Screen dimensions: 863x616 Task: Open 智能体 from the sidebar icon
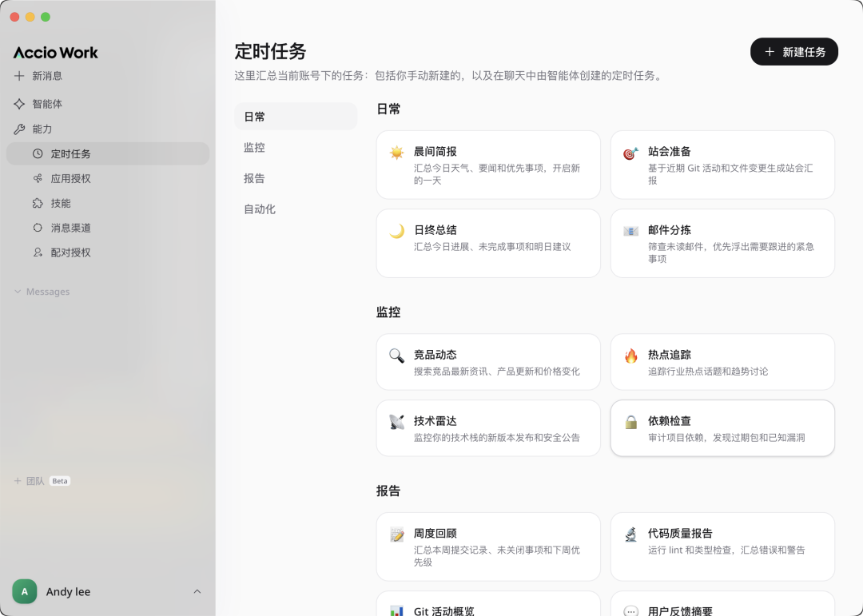coord(18,104)
